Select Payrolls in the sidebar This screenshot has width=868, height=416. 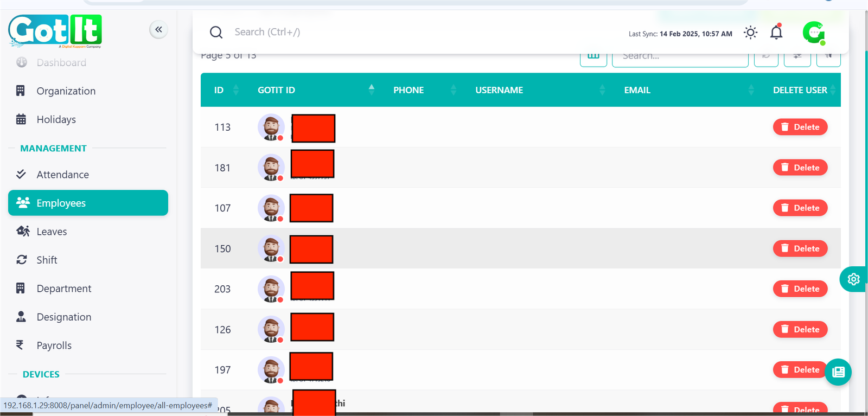coord(54,345)
